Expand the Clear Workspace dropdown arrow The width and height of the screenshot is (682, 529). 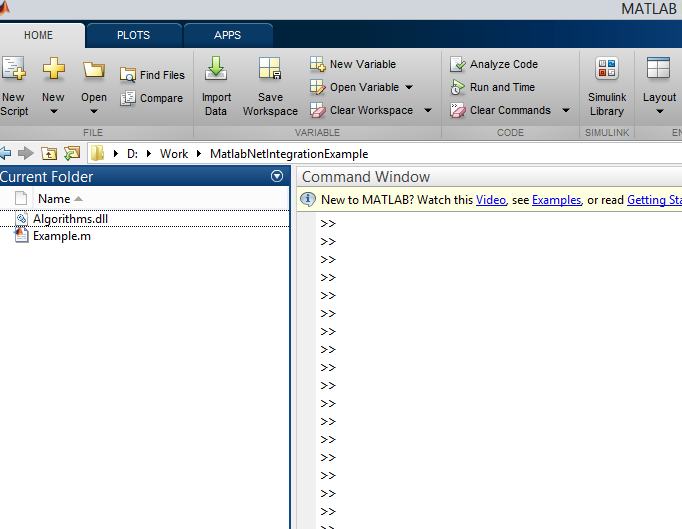click(x=428, y=110)
